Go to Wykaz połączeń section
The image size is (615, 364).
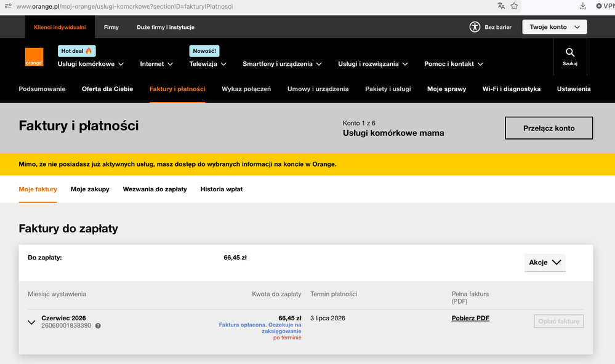pyautogui.click(x=246, y=89)
